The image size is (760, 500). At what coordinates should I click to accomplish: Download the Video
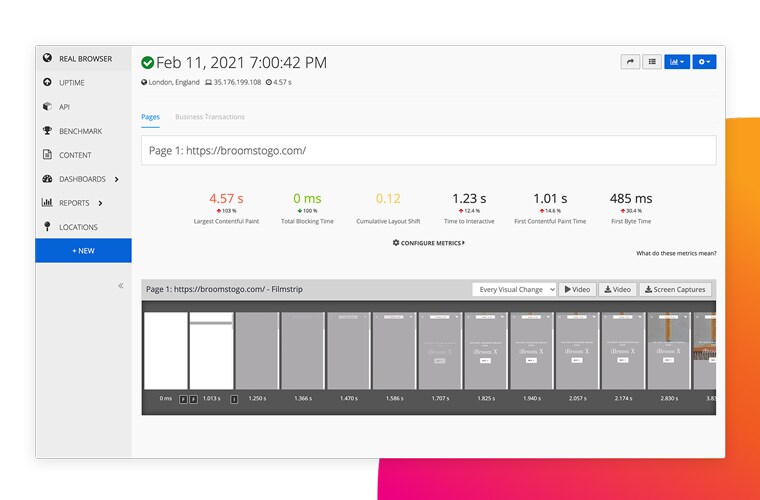pos(618,289)
